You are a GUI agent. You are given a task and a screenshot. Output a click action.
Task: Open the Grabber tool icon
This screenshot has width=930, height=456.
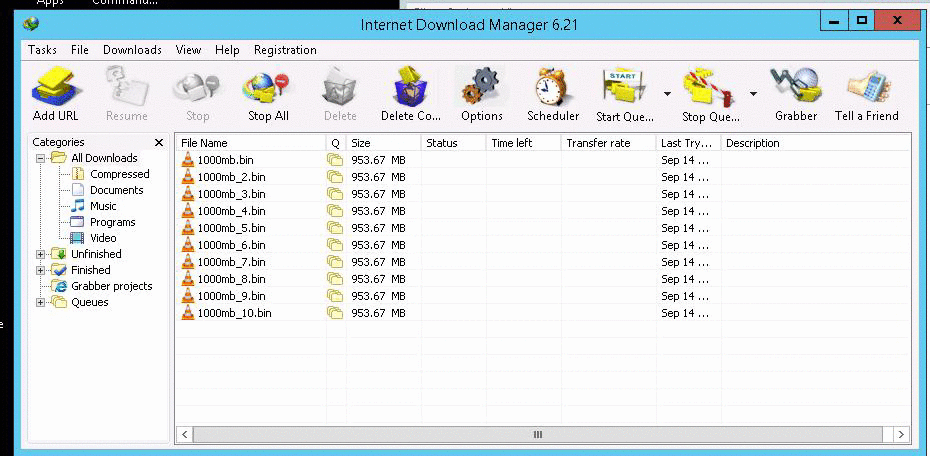coord(796,86)
